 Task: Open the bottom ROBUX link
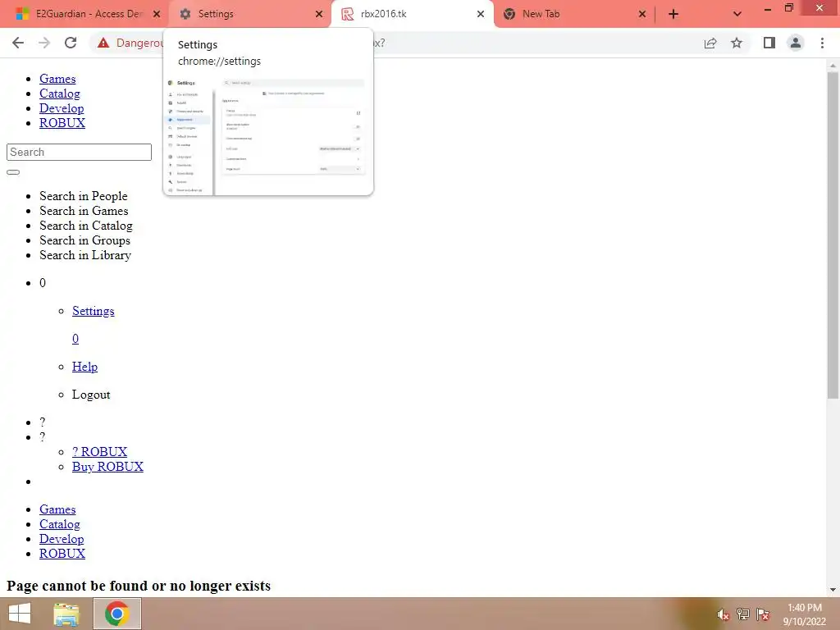(x=62, y=554)
